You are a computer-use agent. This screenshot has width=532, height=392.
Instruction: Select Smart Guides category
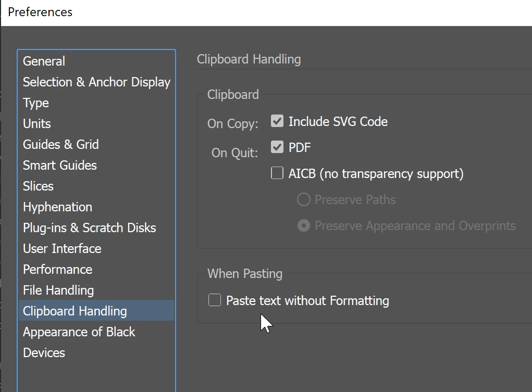tap(60, 166)
